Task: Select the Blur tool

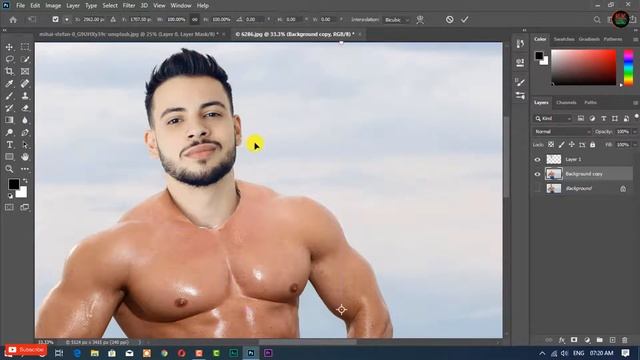Action: 25,120
